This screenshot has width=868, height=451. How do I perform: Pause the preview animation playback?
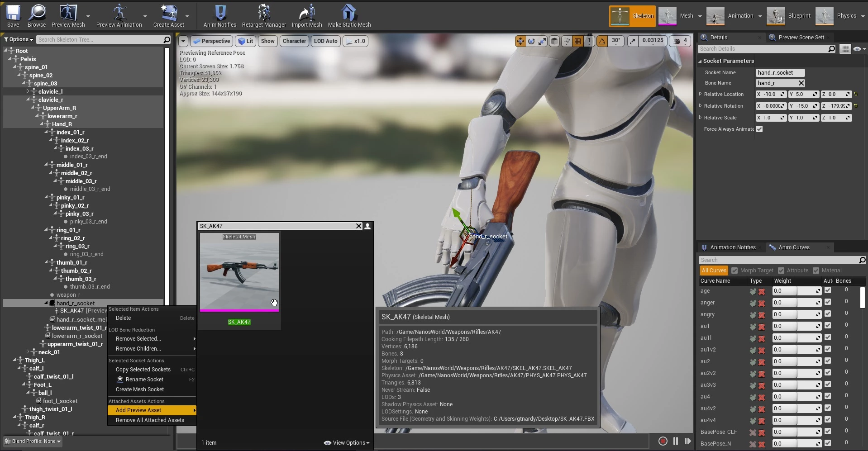(x=676, y=441)
